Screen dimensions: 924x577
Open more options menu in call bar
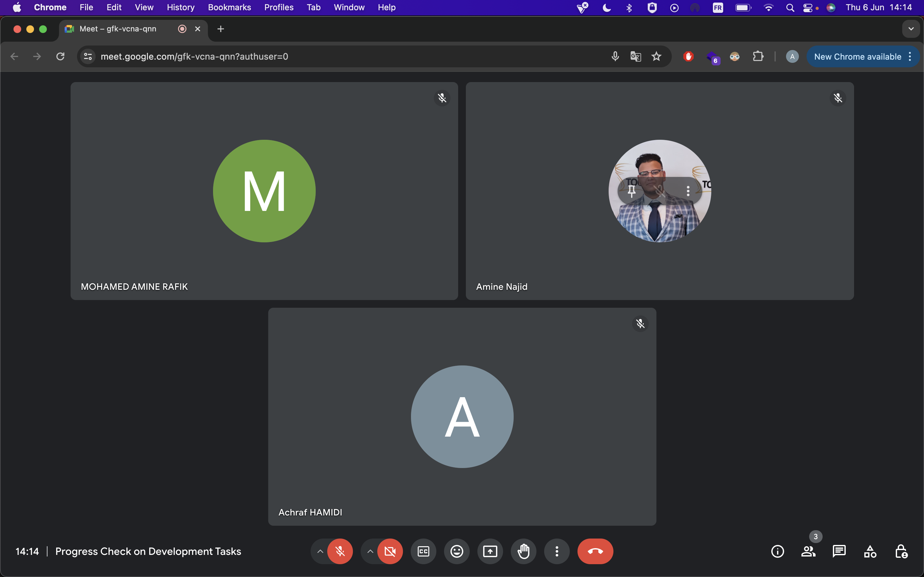tap(557, 551)
